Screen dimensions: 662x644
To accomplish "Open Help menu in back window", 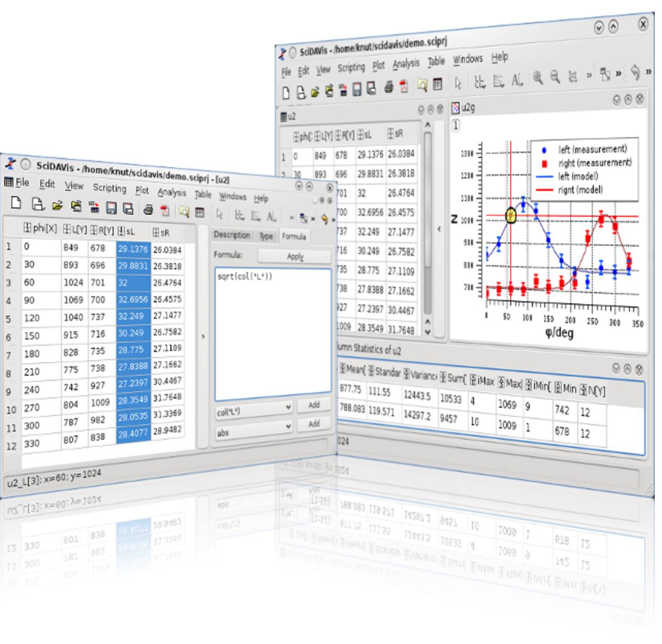I will click(499, 57).
